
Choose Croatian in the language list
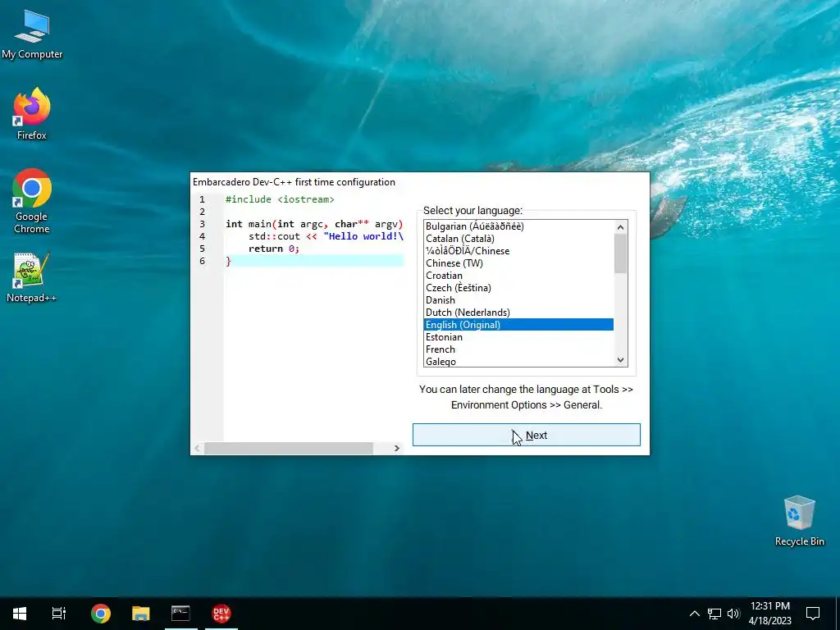(518, 276)
